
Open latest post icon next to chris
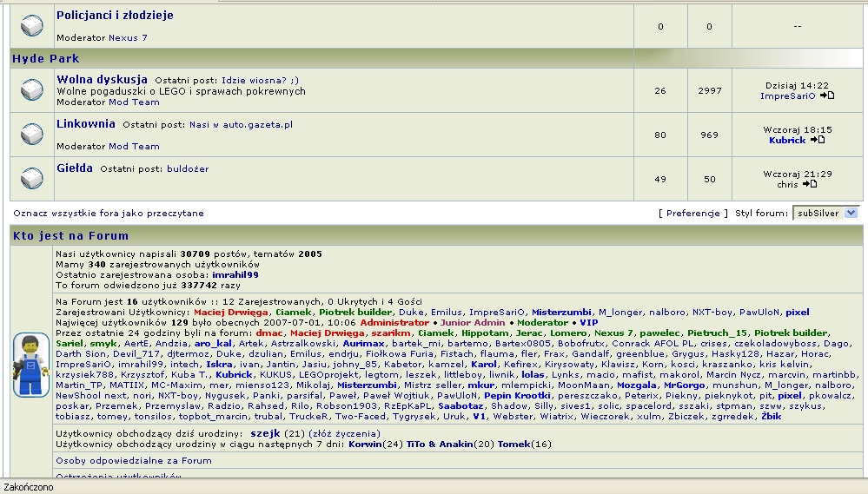pyautogui.click(x=809, y=184)
